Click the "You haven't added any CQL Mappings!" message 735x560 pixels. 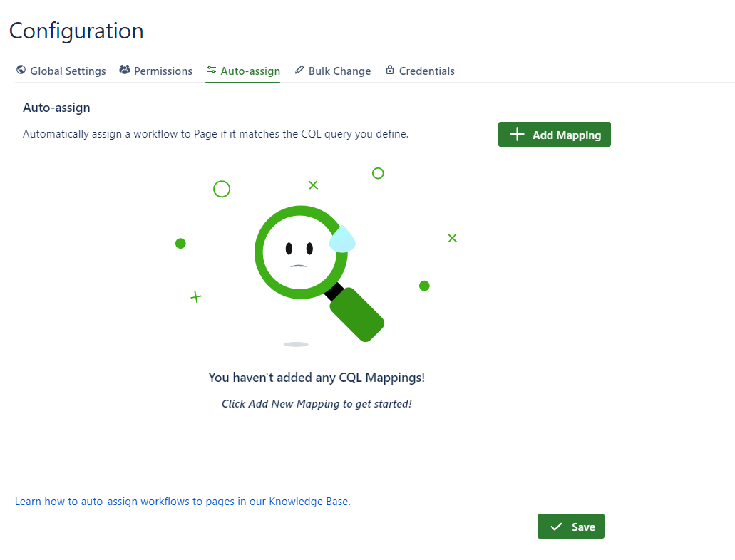tap(317, 378)
